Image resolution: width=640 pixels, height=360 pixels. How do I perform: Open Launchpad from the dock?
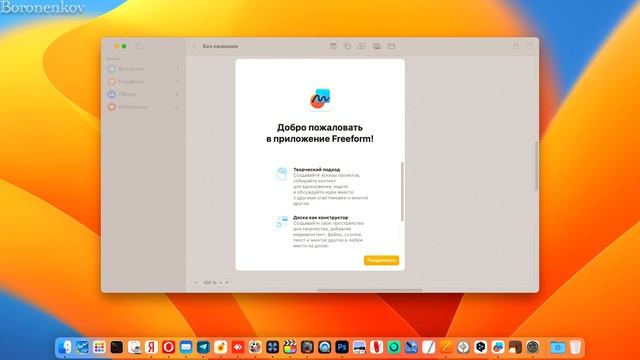(99, 347)
